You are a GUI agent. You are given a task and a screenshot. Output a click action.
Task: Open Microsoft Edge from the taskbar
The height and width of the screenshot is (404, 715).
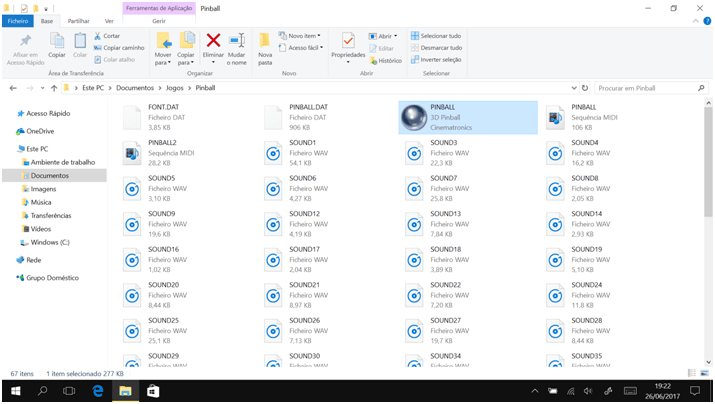pos(98,390)
